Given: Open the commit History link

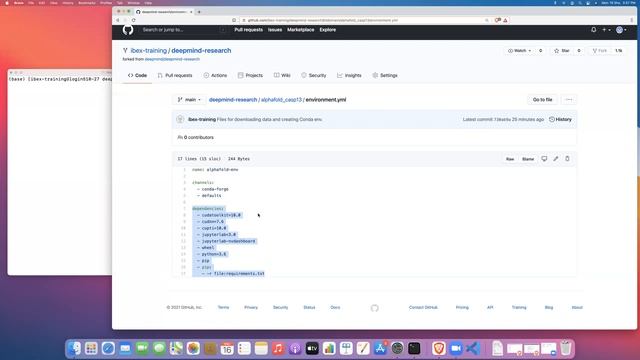Looking at the screenshot, I should (560, 120).
